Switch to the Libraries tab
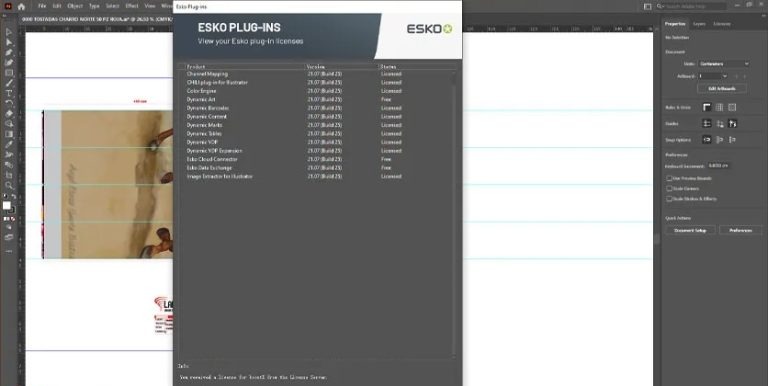 722,24
